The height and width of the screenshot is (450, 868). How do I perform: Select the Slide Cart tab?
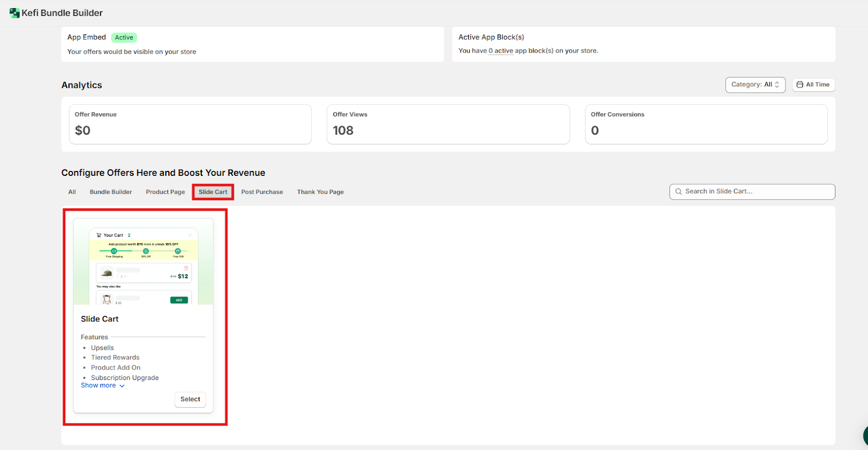point(213,192)
